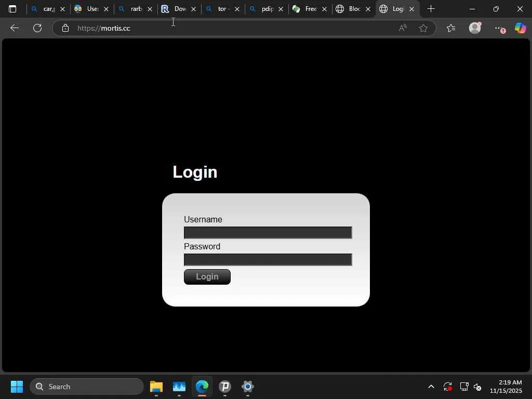Open the clock showing 2:19 AM
Viewport: 532px width, 399px height.
click(506, 387)
